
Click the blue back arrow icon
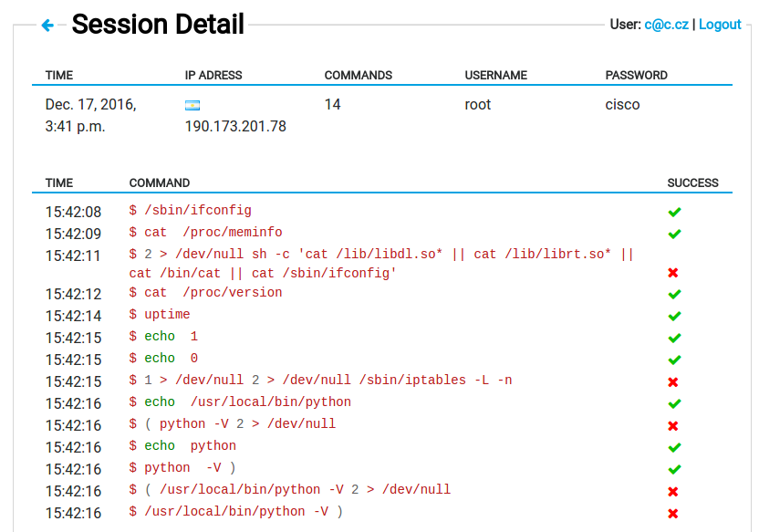pos(47,26)
